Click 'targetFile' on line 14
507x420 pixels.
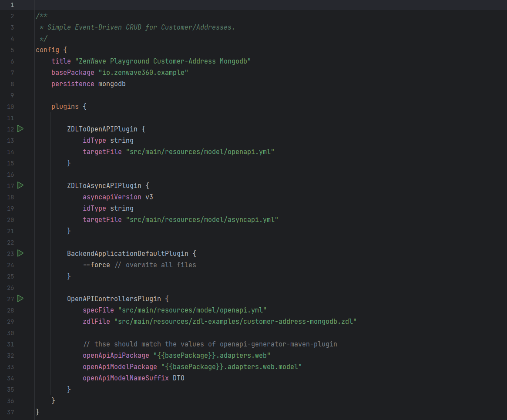click(102, 151)
